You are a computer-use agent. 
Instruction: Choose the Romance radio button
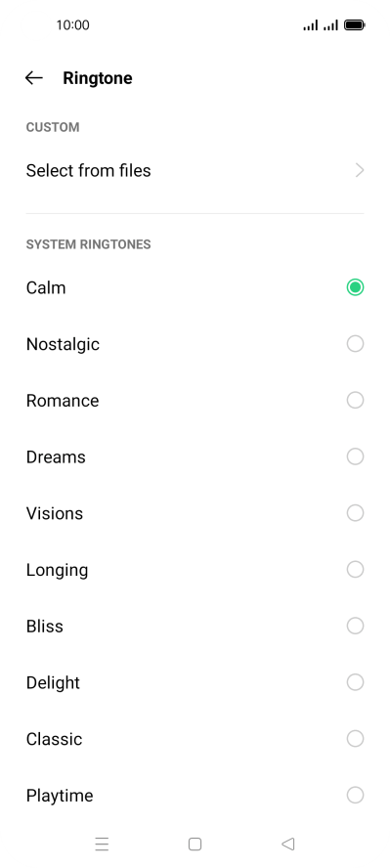(355, 400)
